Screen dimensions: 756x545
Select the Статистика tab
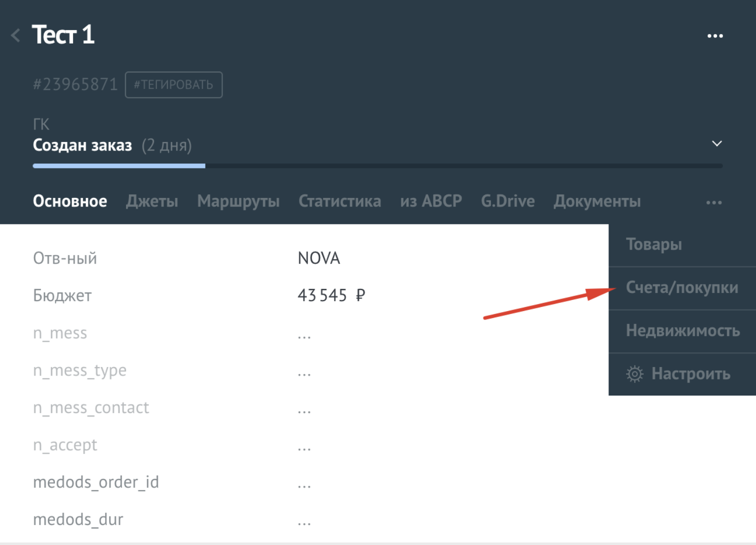coord(339,201)
